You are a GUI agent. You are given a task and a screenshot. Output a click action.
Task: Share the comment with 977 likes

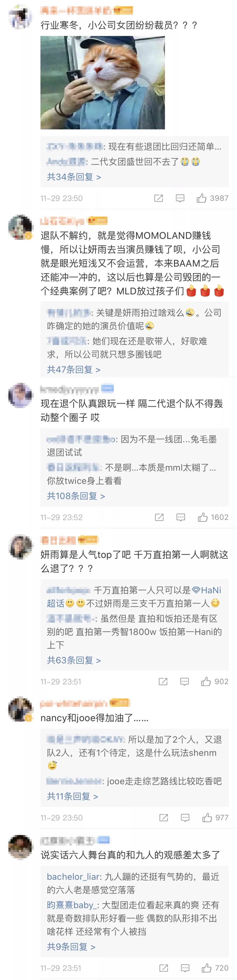point(164,818)
